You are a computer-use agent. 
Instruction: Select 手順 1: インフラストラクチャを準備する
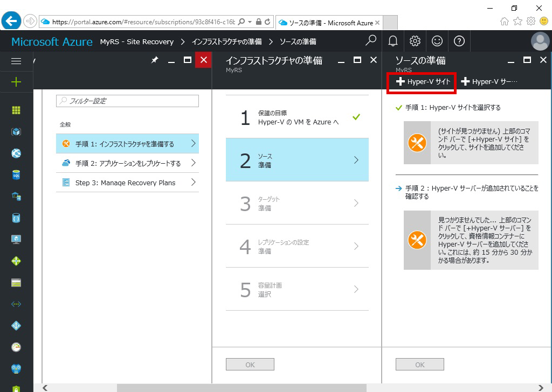[x=127, y=143]
